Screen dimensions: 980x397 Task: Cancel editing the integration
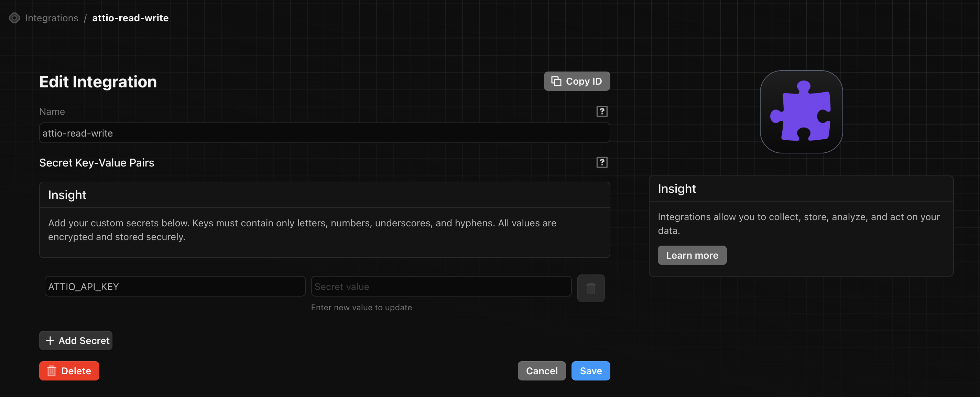[x=541, y=371]
